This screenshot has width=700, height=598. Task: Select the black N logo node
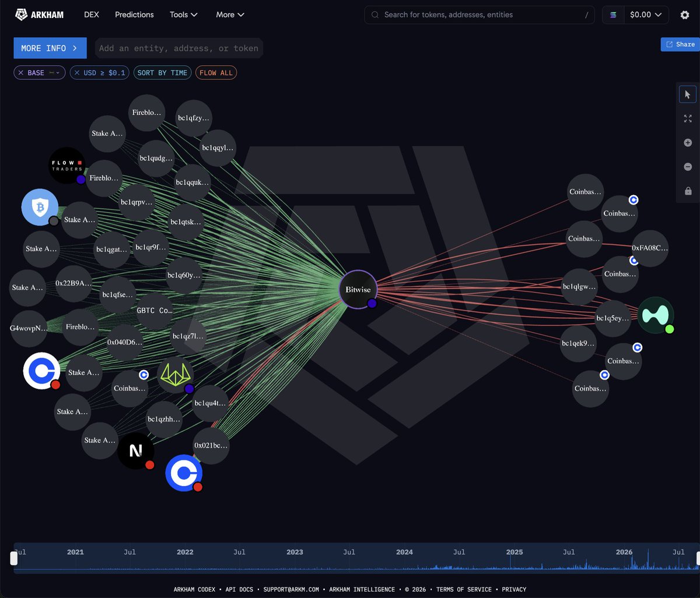pos(136,451)
